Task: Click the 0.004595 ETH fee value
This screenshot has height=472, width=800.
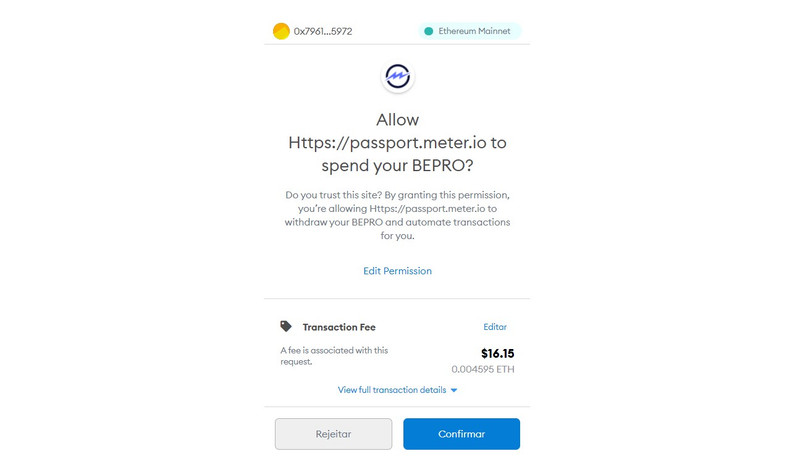Action: [483, 369]
